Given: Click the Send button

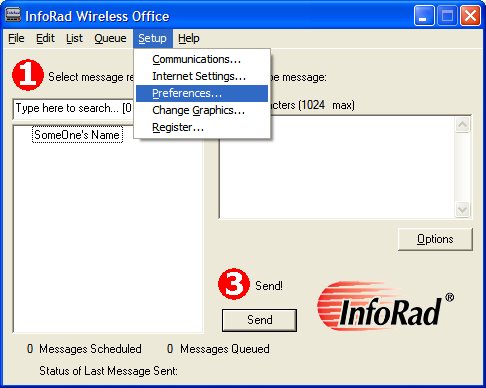Looking at the screenshot, I should 259,320.
